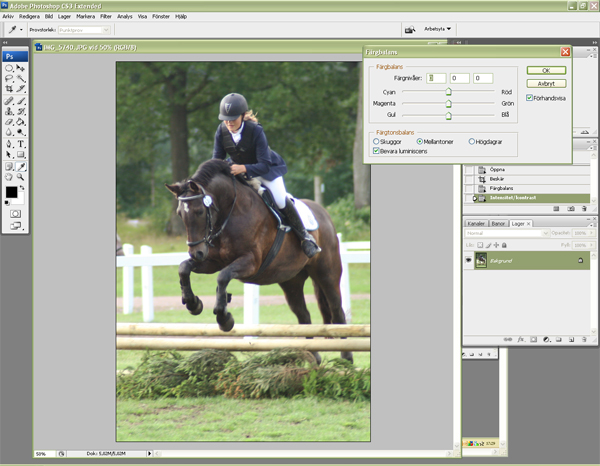Change screen mode icon in toolbox
600x466 pixels.
pos(15,226)
